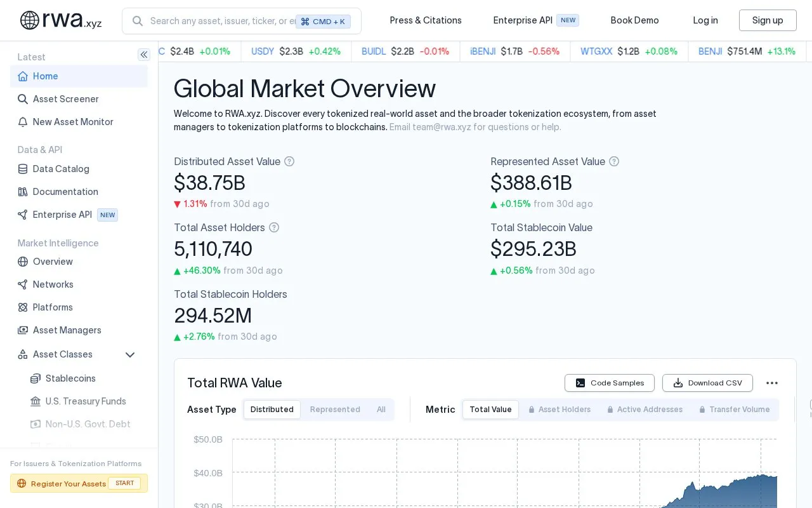812x508 pixels.
Task: Click the rwa.xyz globe logo
Action: [x=30, y=20]
